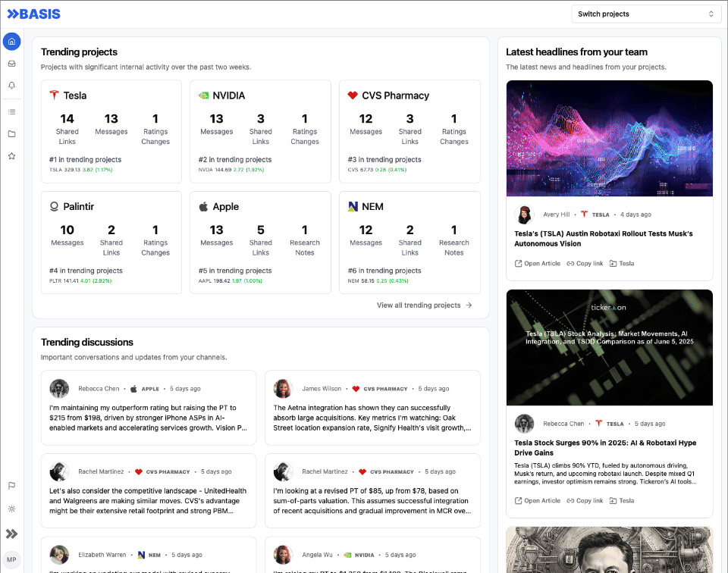This screenshot has height=573, width=728.
Task: Click the flag icon in sidebar
Action: (x=11, y=486)
